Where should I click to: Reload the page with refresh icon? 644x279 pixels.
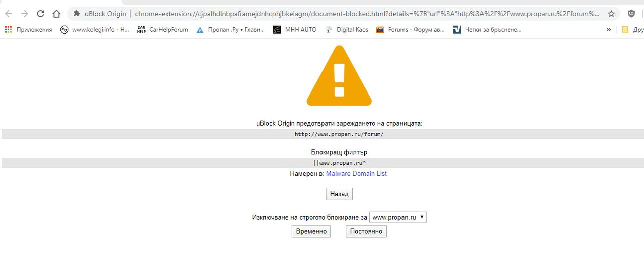(40, 14)
